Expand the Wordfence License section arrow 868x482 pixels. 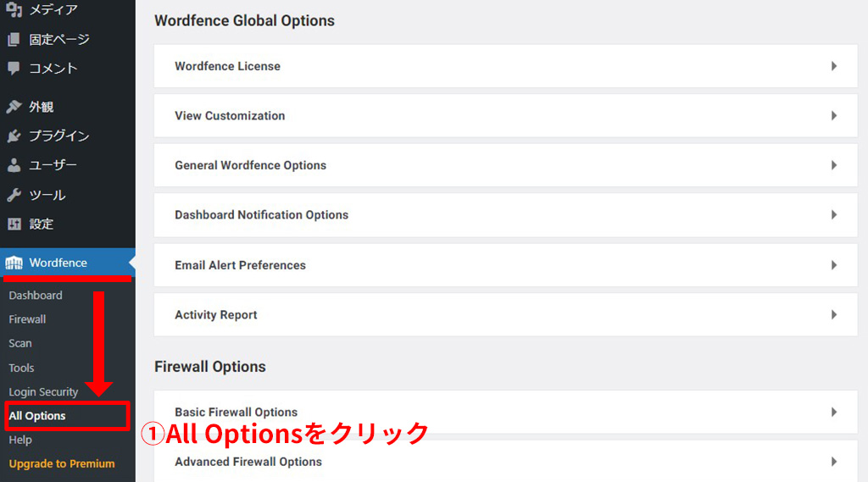click(834, 66)
